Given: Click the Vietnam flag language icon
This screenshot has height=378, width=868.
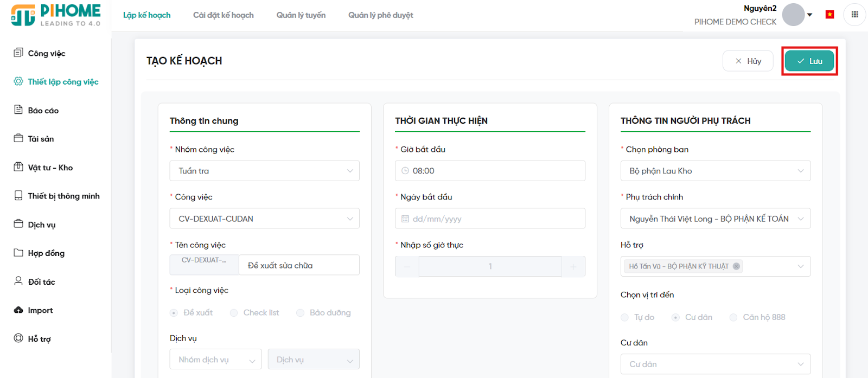Looking at the screenshot, I should (x=829, y=15).
